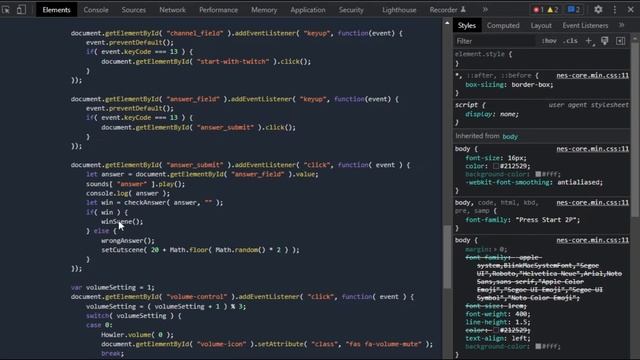
Task: Click the box-sizing: border-box declaration
Action: [x=509, y=84]
